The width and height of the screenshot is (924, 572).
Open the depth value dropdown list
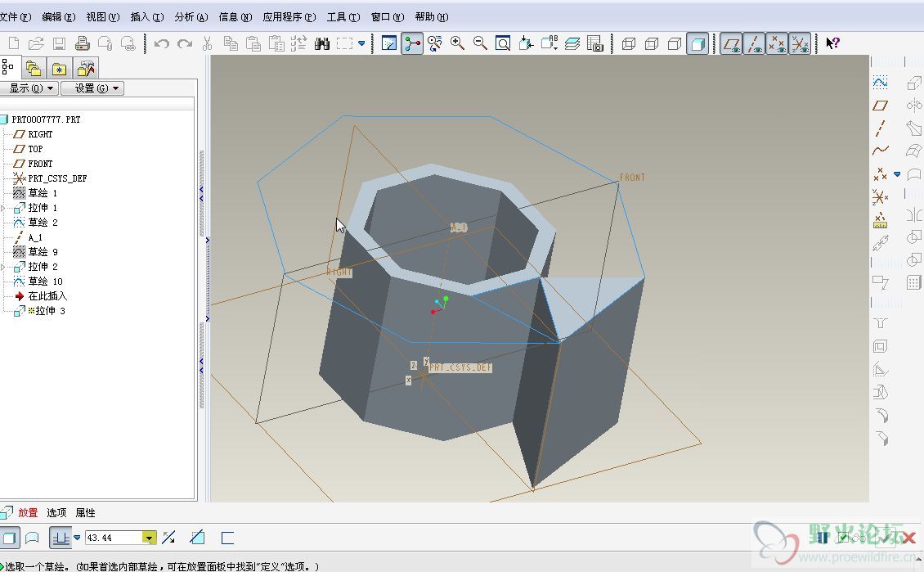coord(149,538)
